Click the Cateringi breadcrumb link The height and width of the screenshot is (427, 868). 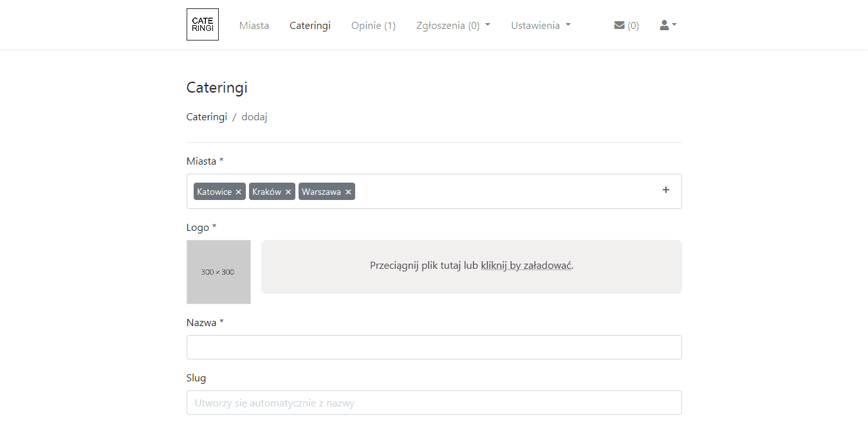pos(207,117)
